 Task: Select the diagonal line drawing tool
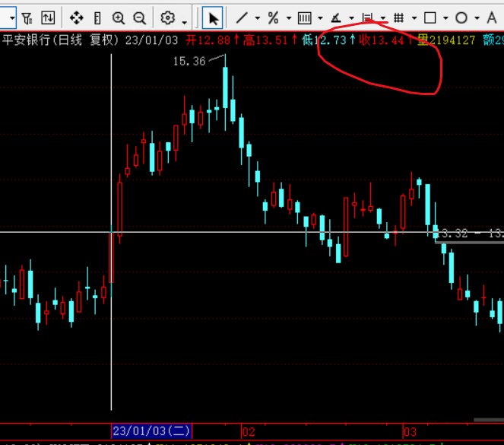coord(242,17)
